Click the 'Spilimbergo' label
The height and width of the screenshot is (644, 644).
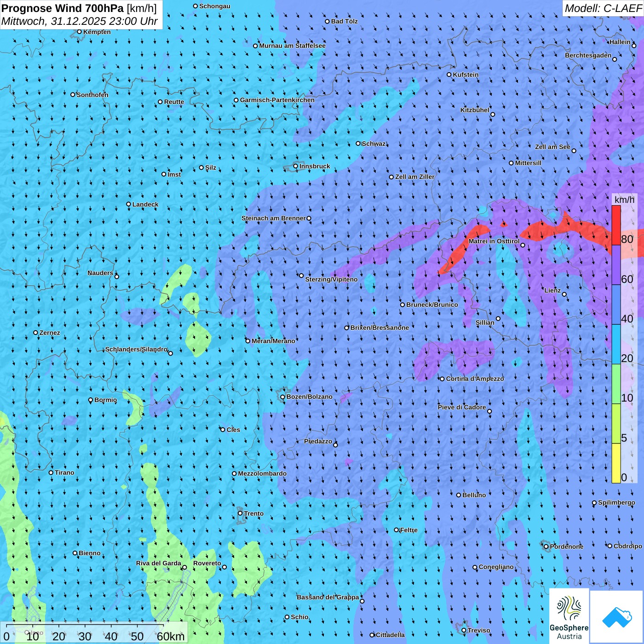tap(617, 502)
